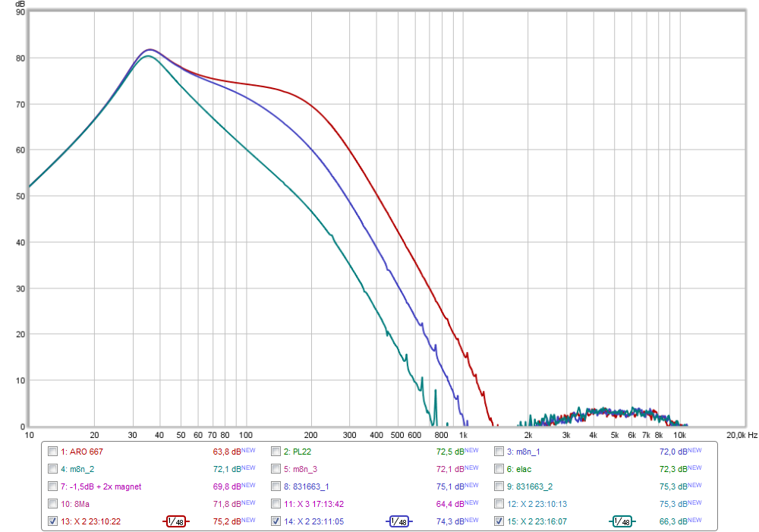Select the '2: PL22' legend label
Image resolution: width=759 pixels, height=532 pixels.
tap(298, 452)
